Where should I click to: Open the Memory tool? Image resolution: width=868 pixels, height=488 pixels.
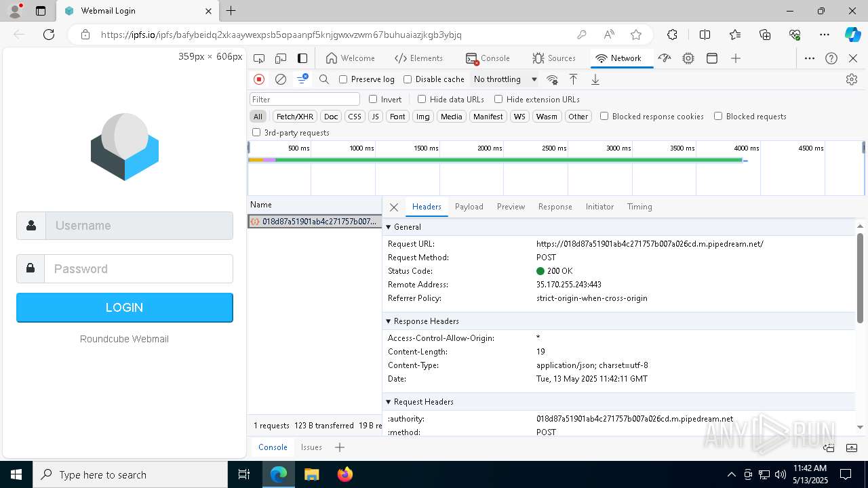[x=688, y=58]
